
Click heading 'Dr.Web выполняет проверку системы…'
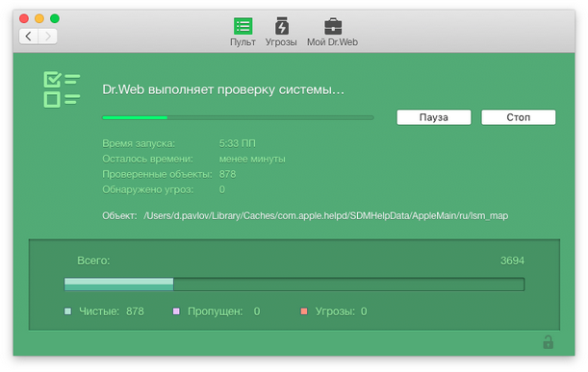pyautogui.click(x=223, y=90)
